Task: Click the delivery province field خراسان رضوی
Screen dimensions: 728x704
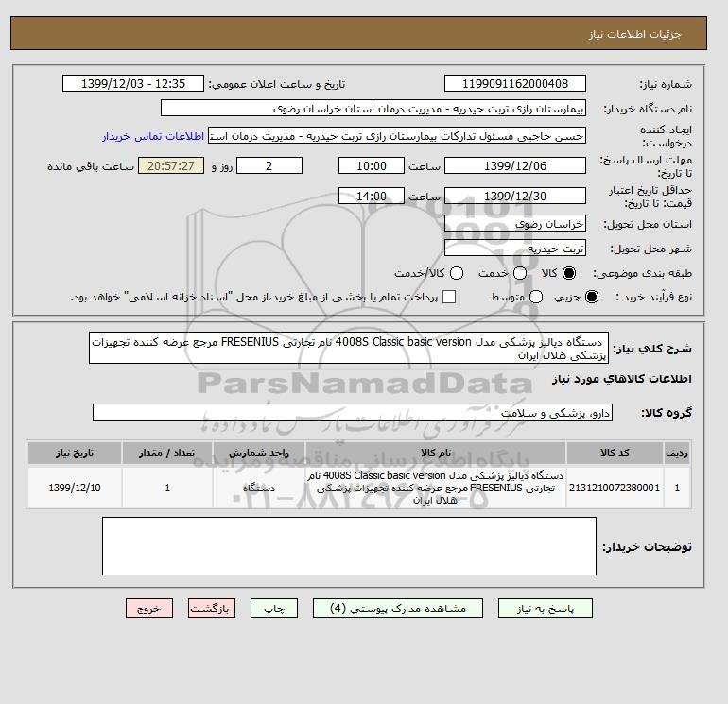Action: click(515, 224)
